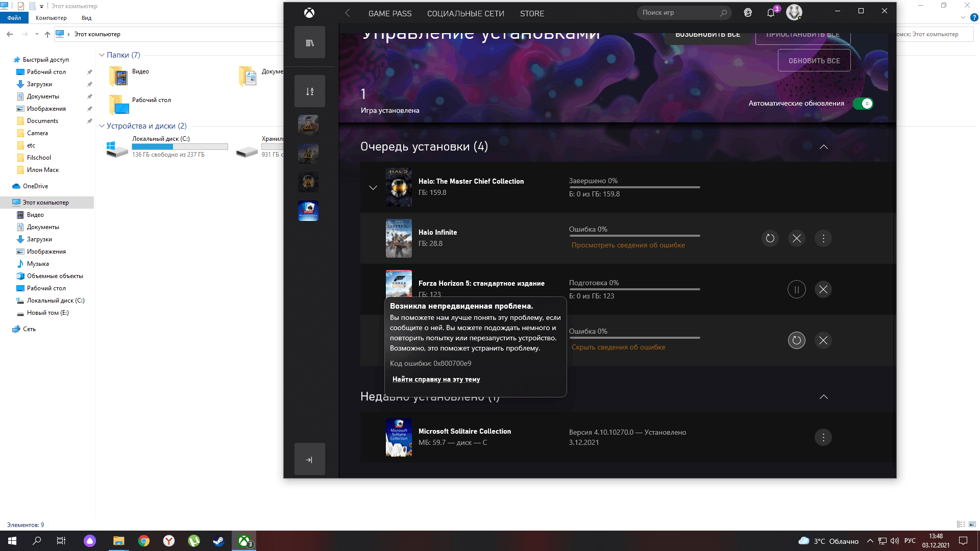Open the GAME PASS tab

pyautogui.click(x=390, y=14)
